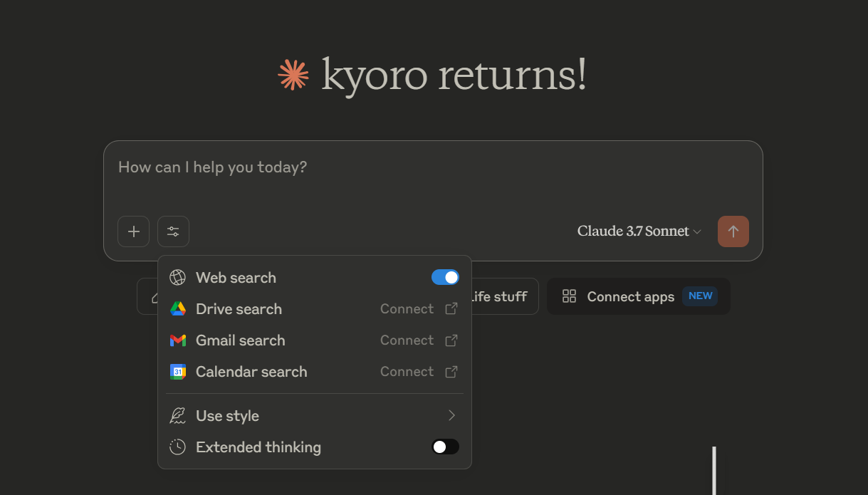
Task: Click the Google Calendar icon
Action: click(177, 372)
